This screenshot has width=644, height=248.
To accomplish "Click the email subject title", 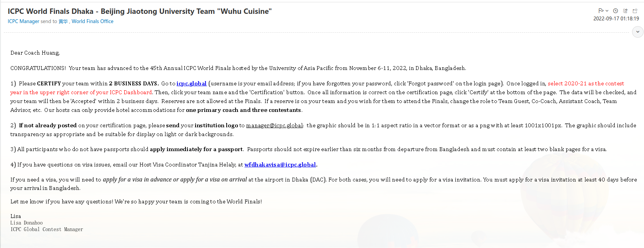I will click(x=139, y=12).
